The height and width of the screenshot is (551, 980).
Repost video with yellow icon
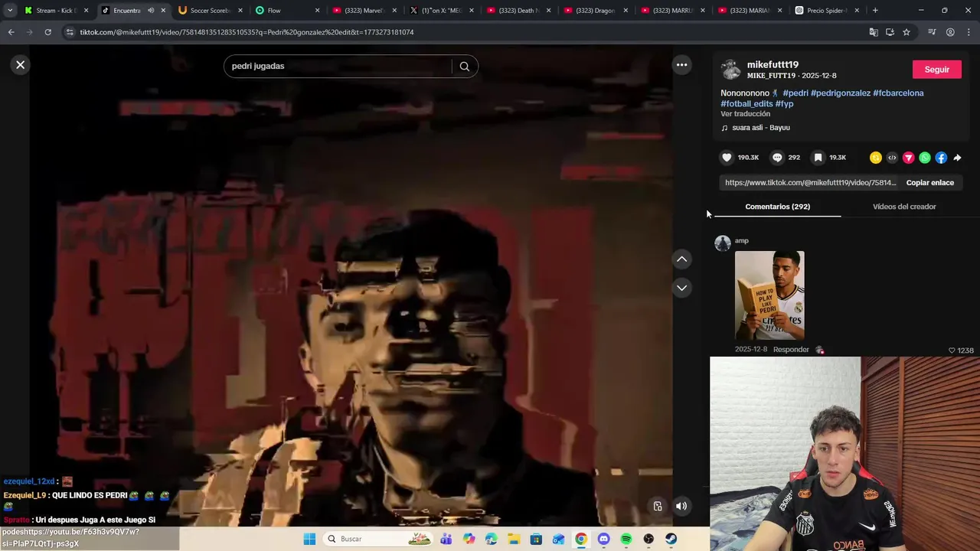click(x=876, y=158)
